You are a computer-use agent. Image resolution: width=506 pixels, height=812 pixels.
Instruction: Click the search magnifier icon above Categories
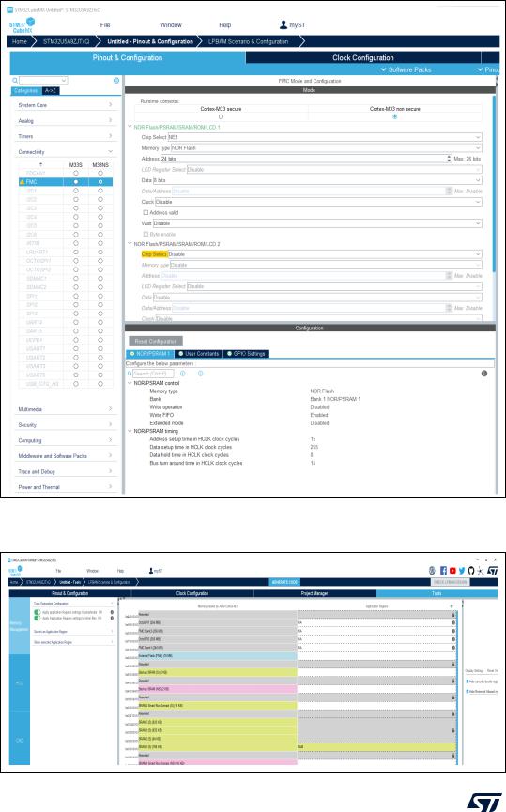(15, 81)
